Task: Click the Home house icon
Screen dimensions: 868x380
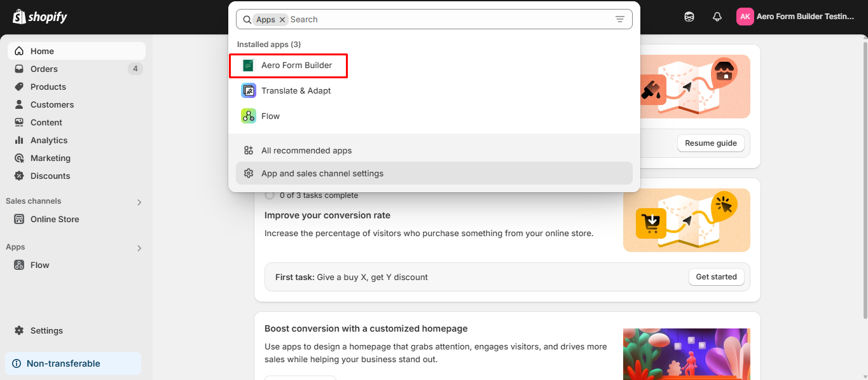Action: click(x=19, y=51)
